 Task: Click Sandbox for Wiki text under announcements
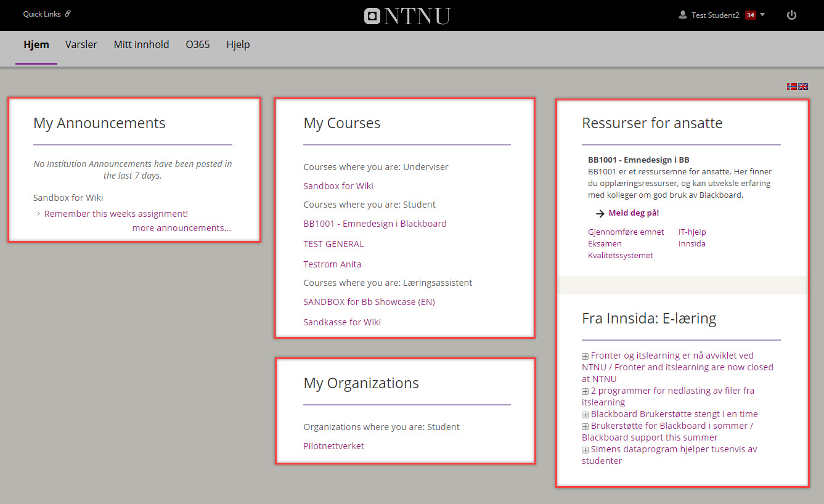(x=68, y=198)
